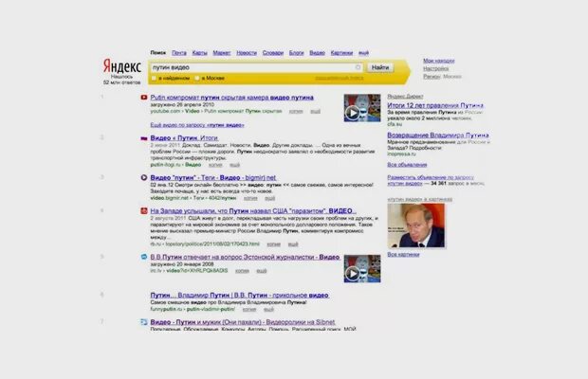This screenshot has width=588, height=379.
Task: Open the Блоги tab
Action: coord(296,53)
